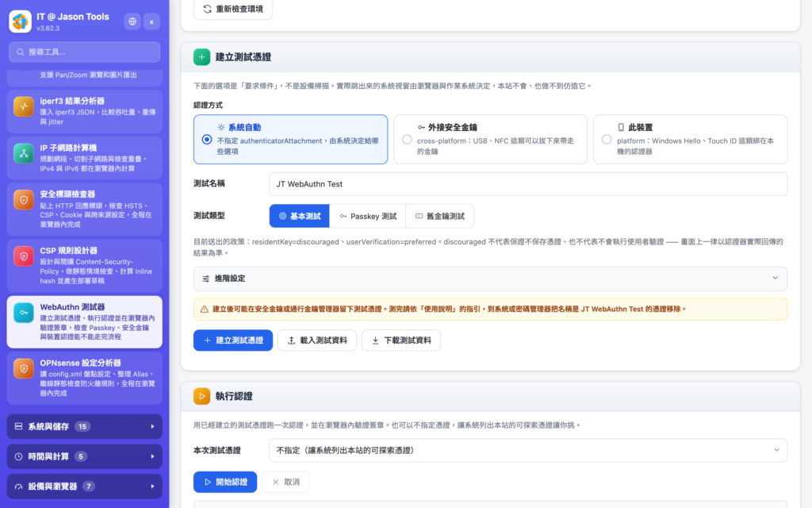Image resolution: width=812 pixels, height=508 pixels.
Task: Click the 建立測試憑證 button
Action: click(x=233, y=341)
